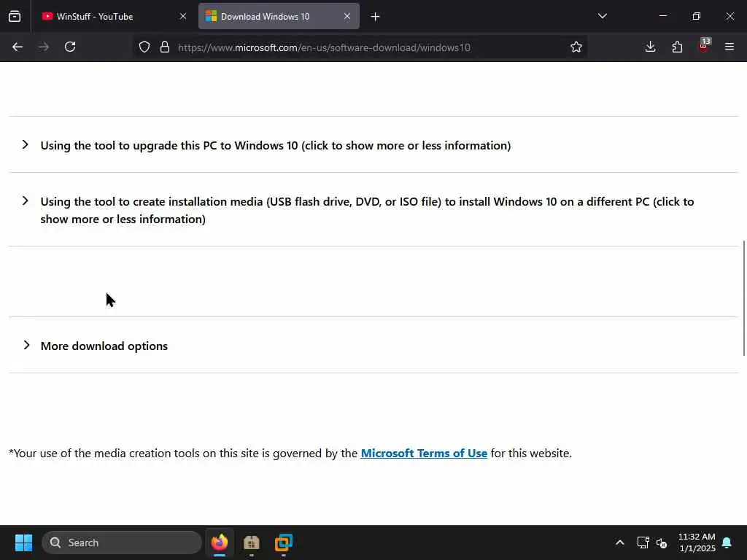The width and height of the screenshot is (747, 560).
Task: Close the Firefox window
Action: (x=729, y=16)
